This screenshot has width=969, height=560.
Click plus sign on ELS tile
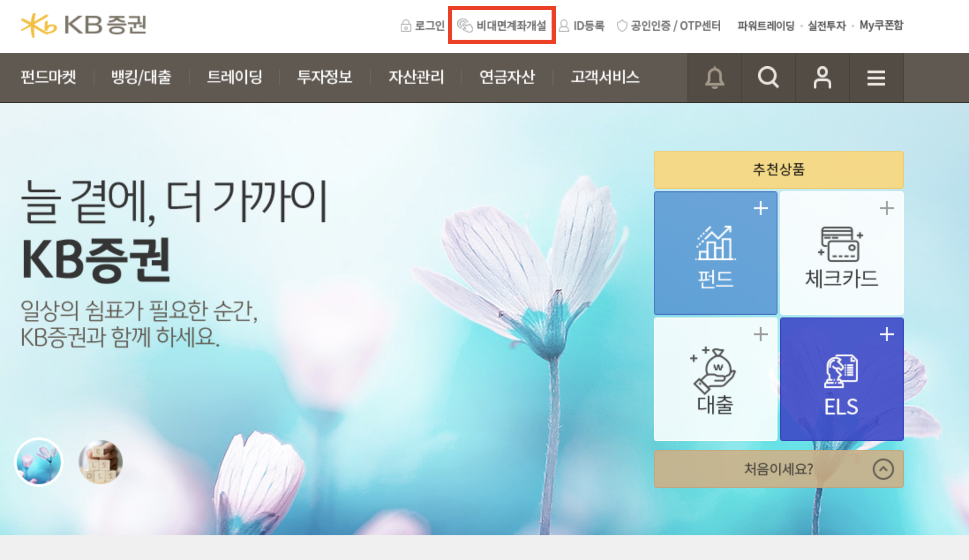[x=886, y=334]
